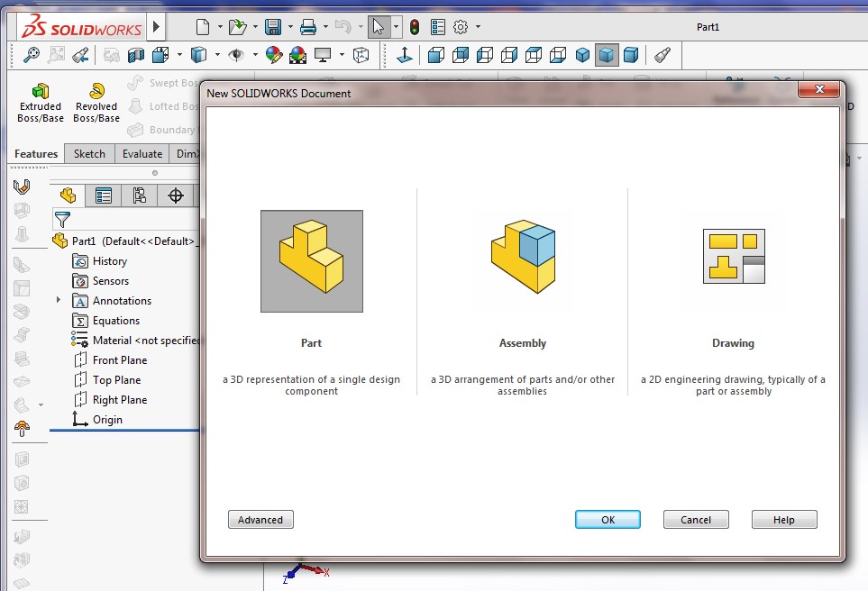Click the filter funnel icon
This screenshot has height=591, width=868.
pos(62,220)
